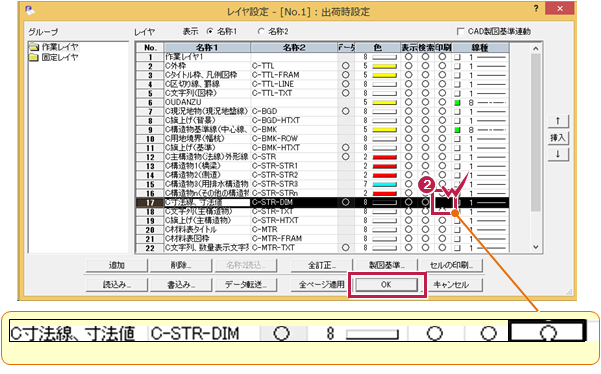Click the キャンセル button
The image size is (601, 374).
point(452,285)
